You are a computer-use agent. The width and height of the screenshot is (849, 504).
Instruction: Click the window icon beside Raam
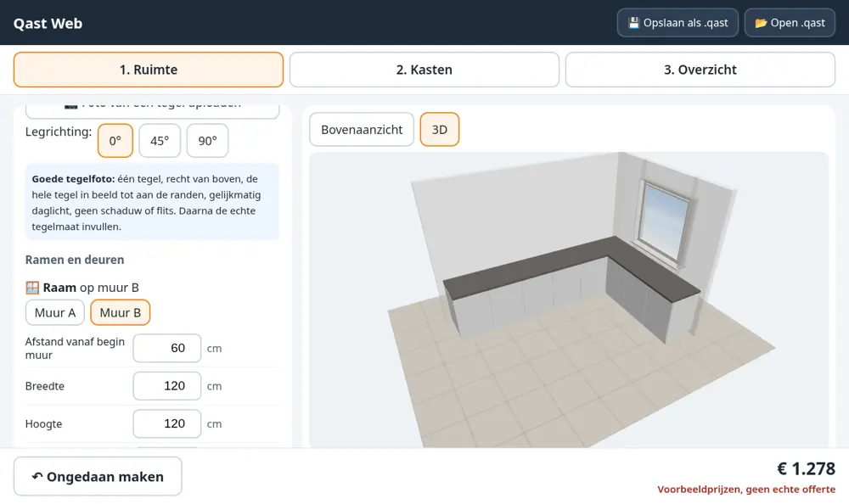coord(32,288)
